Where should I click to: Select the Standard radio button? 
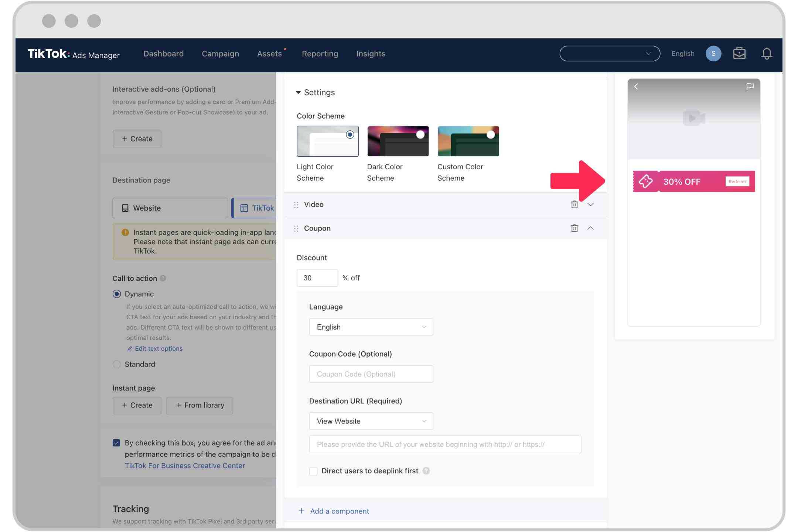pyautogui.click(x=116, y=364)
